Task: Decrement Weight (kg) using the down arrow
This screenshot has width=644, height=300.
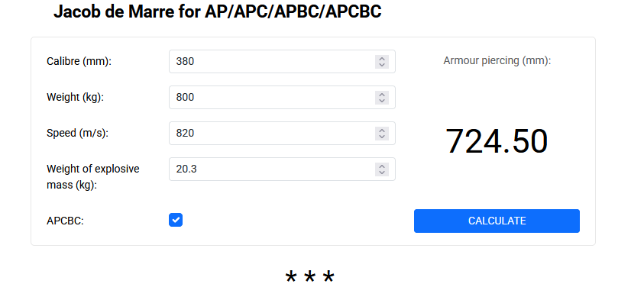Action: coord(382,101)
